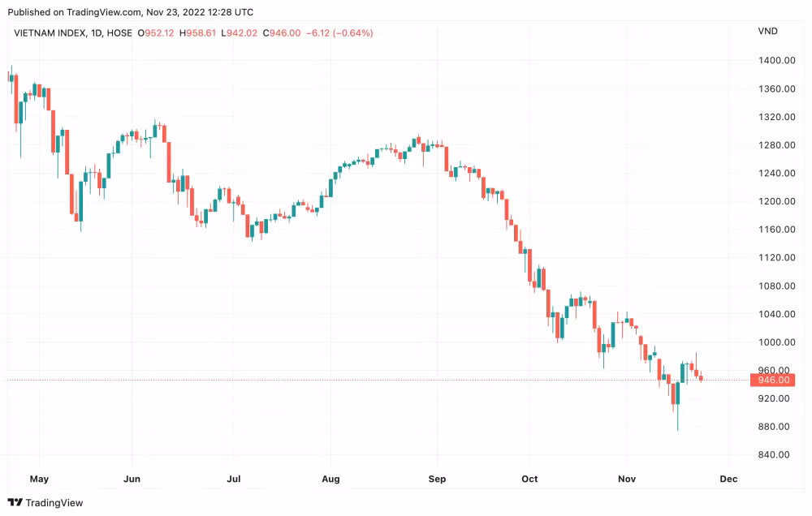This screenshot has width=812, height=516.
Task: Click the TradingView logo icon
Action: 15,502
